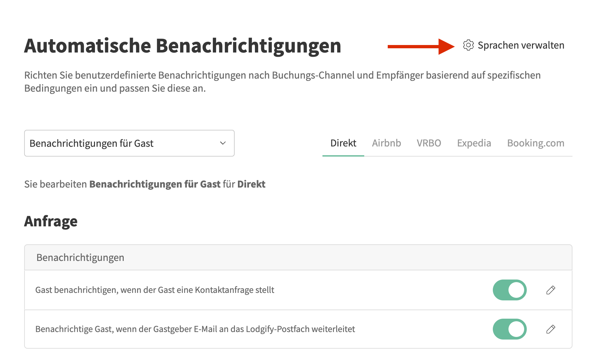Show the Expedia channel tab
Screen dimensions: 594x364
474,143
